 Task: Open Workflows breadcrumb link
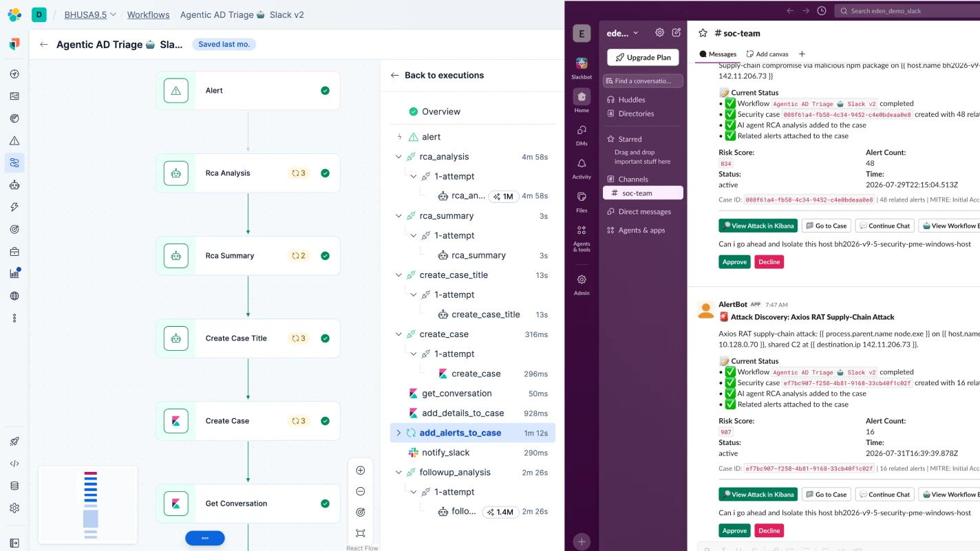pos(148,14)
